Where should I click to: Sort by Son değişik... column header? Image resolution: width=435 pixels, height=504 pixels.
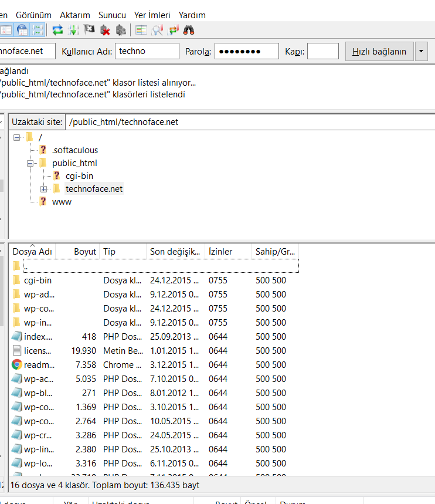175,252
